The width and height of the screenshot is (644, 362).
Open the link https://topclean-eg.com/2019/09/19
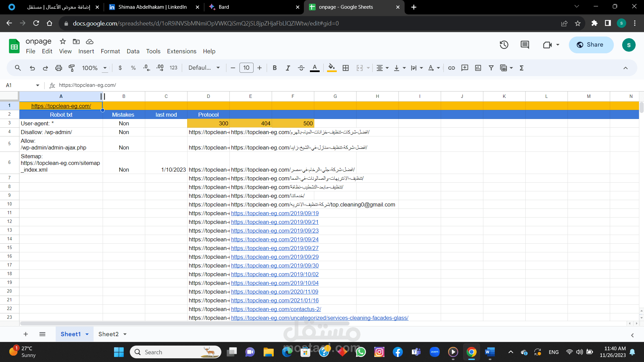274,213
